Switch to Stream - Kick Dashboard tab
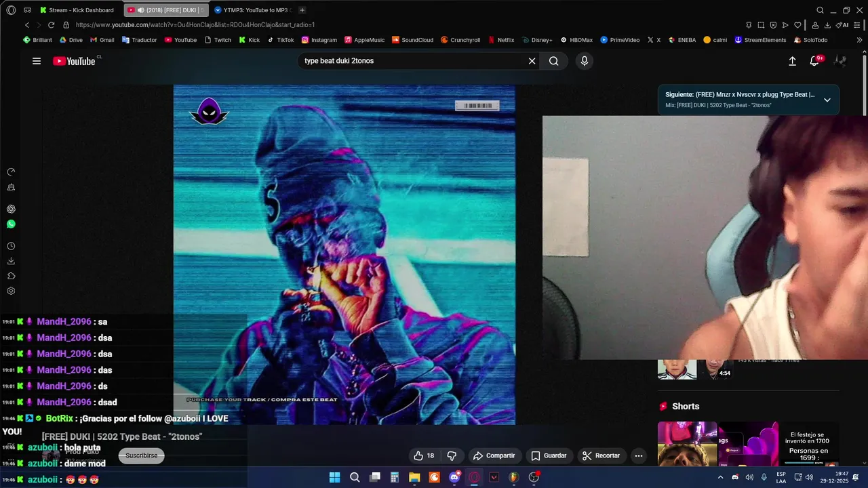This screenshot has height=488, width=868. point(77,10)
